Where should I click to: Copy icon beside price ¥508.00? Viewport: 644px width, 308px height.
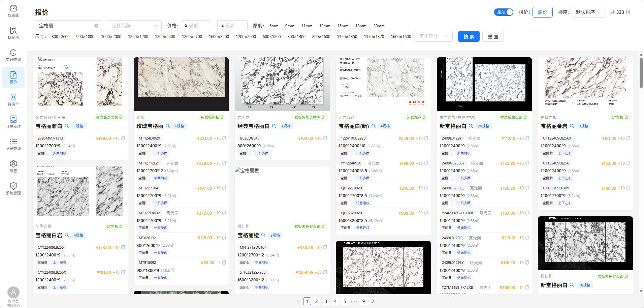click(x=426, y=213)
